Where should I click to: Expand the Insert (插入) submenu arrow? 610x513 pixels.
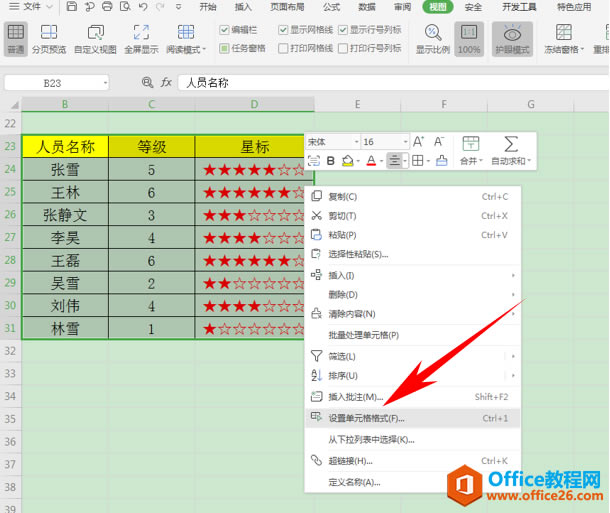pyautogui.click(x=513, y=276)
